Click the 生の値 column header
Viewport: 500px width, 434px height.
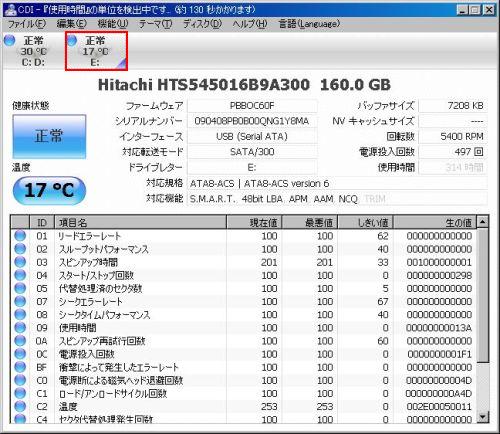(x=435, y=222)
